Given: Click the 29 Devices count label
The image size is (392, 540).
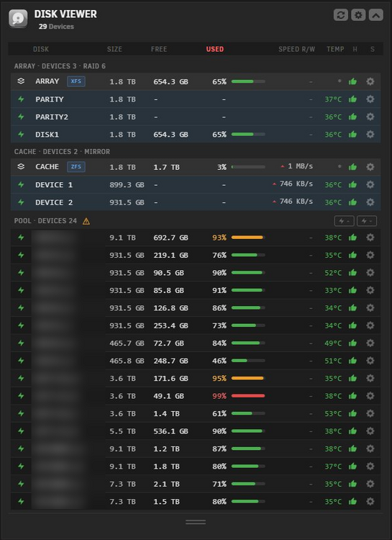Looking at the screenshot, I should [56, 27].
